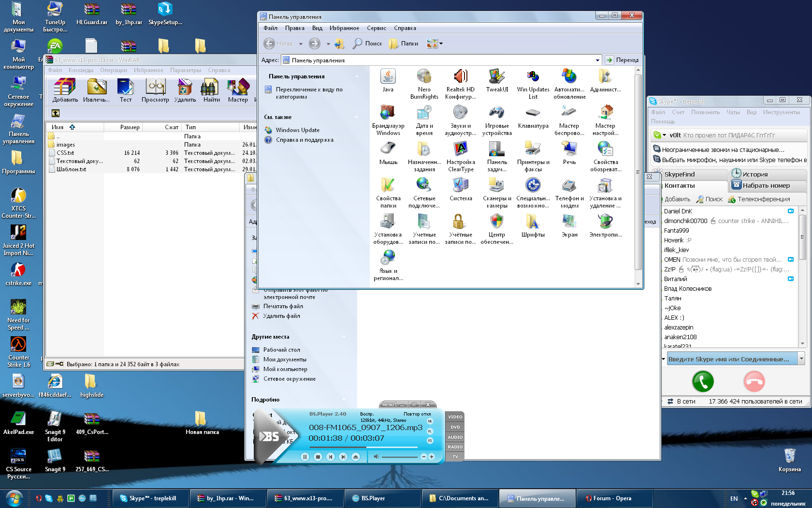Open Windows Firewall (Брандмауэр Windows)
Viewport: 812px width, 508px height.
pos(388,120)
